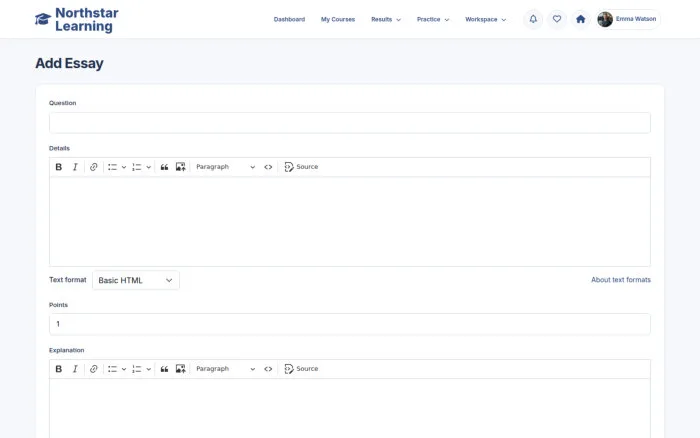
Task: Click the heart favorites icon
Action: pos(557,19)
